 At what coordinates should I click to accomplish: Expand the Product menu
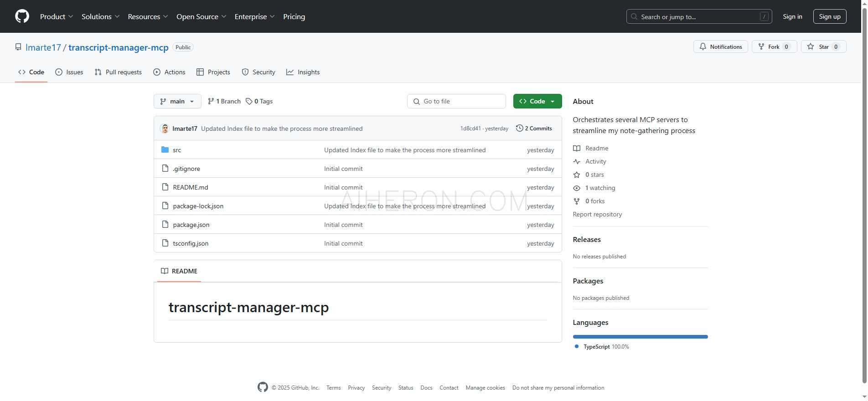(x=57, y=16)
